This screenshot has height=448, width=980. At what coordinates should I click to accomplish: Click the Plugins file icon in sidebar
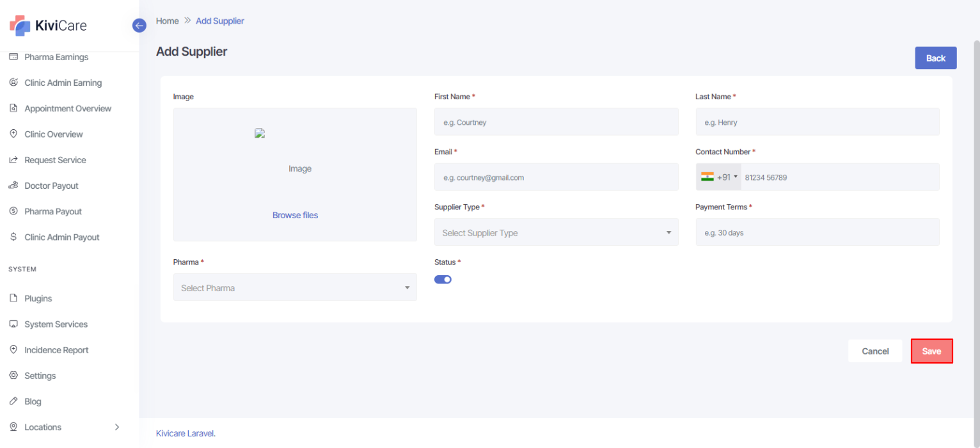(13, 299)
